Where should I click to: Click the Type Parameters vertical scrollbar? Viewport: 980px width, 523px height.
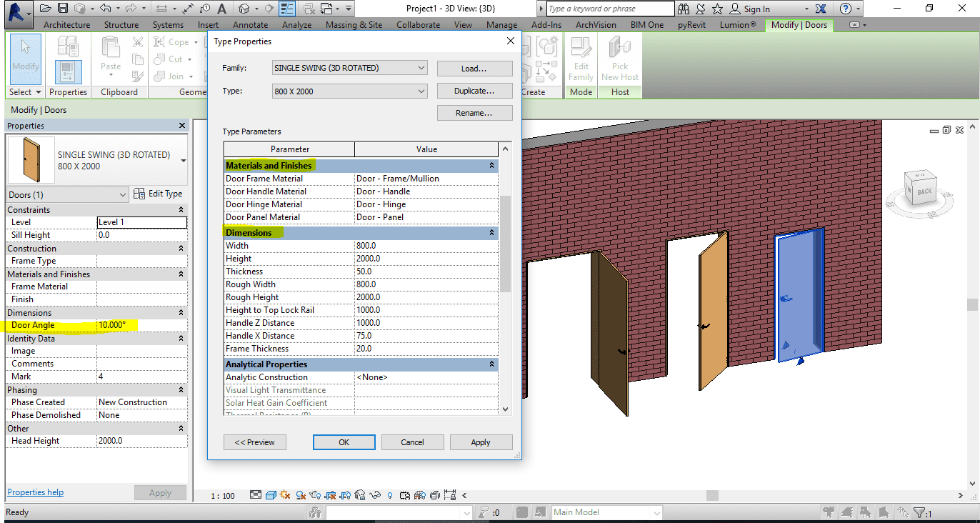click(x=506, y=243)
